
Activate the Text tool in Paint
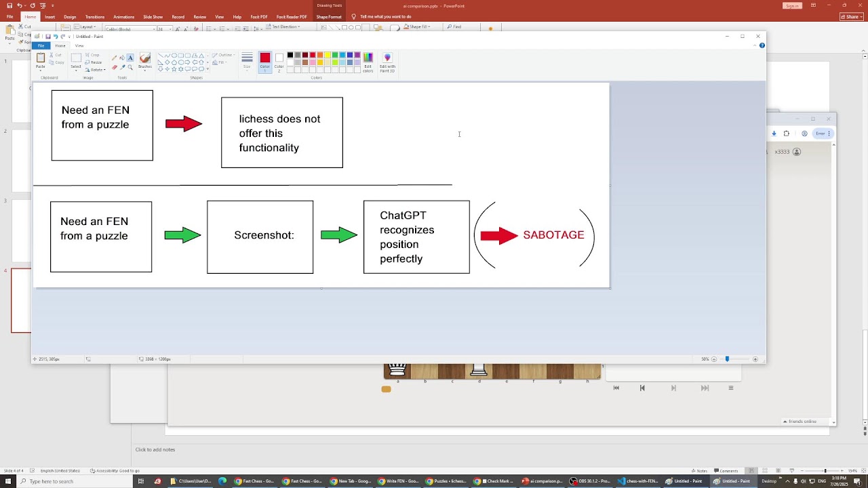click(x=130, y=58)
